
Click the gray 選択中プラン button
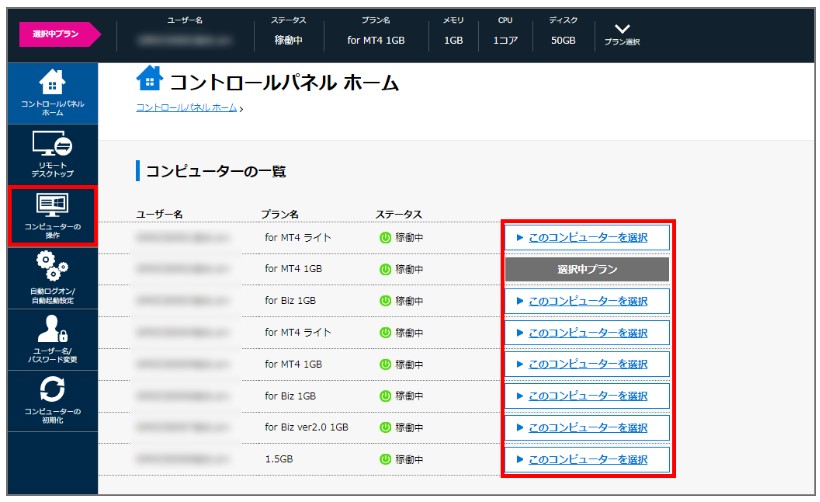pyautogui.click(x=586, y=269)
